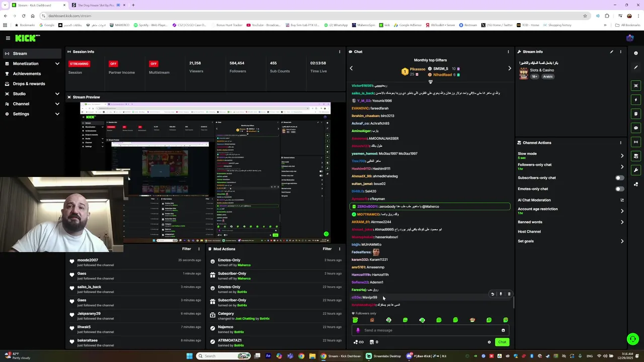This screenshot has height=362, width=644.
Task: Delete the hovered cl33e chat message
Action: click(509, 294)
